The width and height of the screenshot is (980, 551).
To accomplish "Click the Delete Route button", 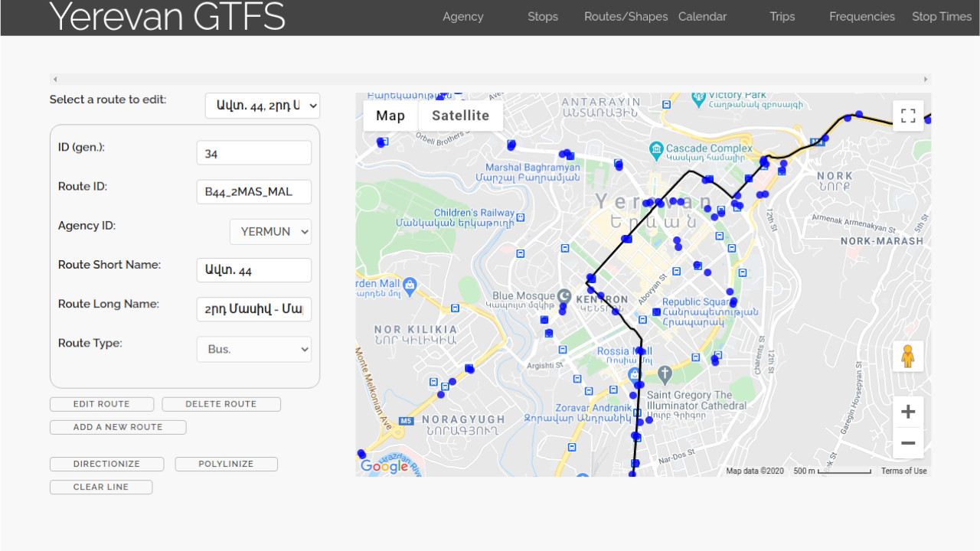I will (221, 404).
